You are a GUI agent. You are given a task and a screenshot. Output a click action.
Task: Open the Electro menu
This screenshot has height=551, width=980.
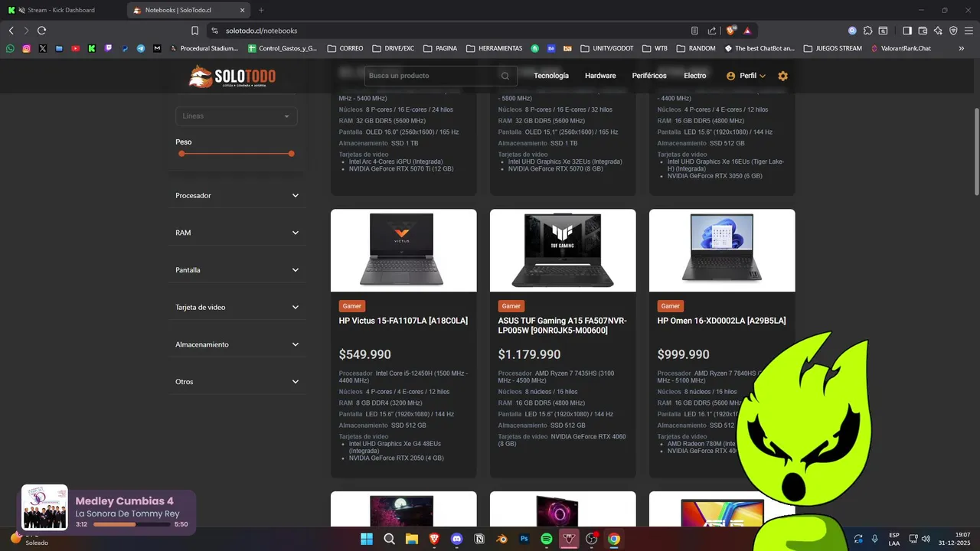tap(695, 76)
